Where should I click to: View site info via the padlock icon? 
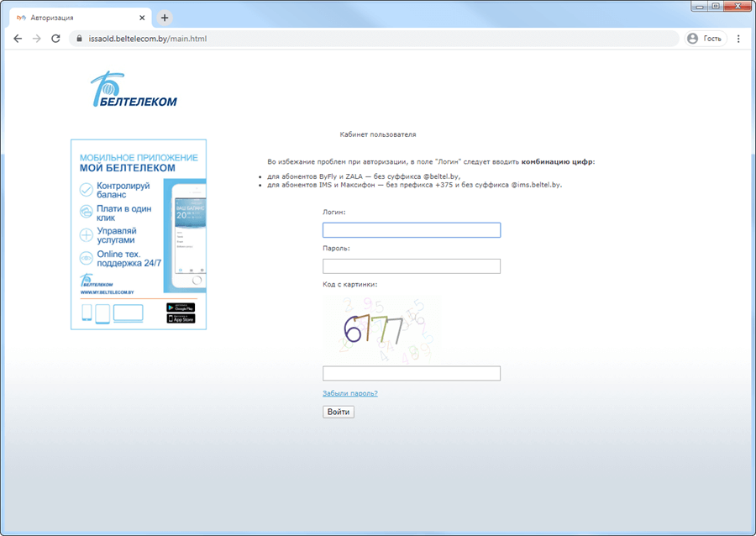80,39
